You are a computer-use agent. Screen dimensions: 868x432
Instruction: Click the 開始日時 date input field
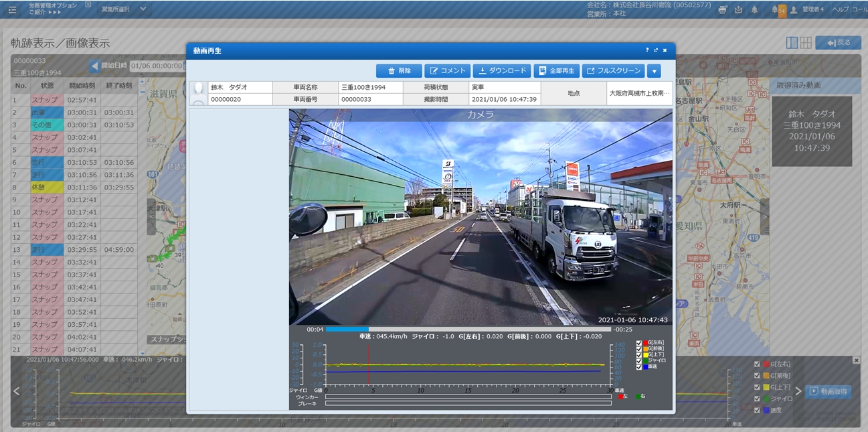[157, 66]
